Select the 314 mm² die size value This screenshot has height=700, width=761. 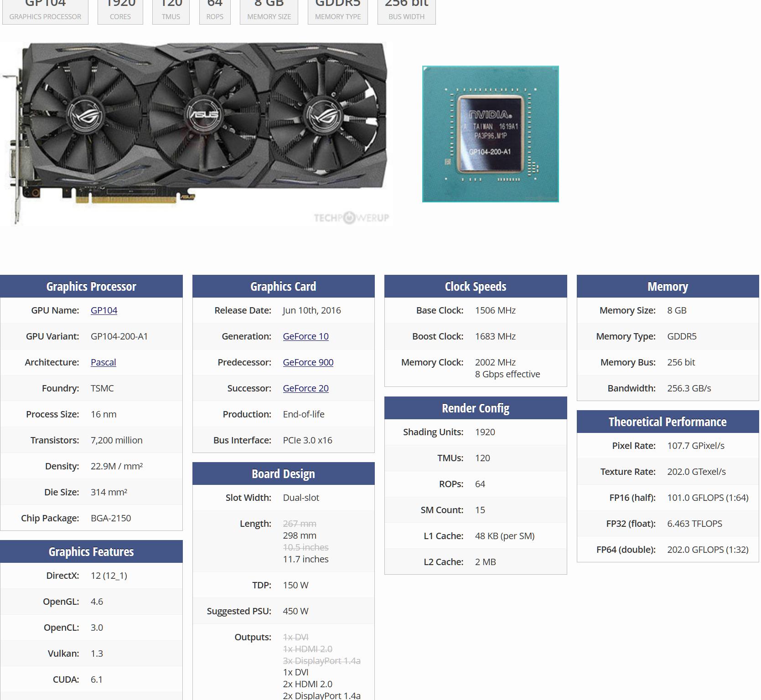tap(109, 492)
